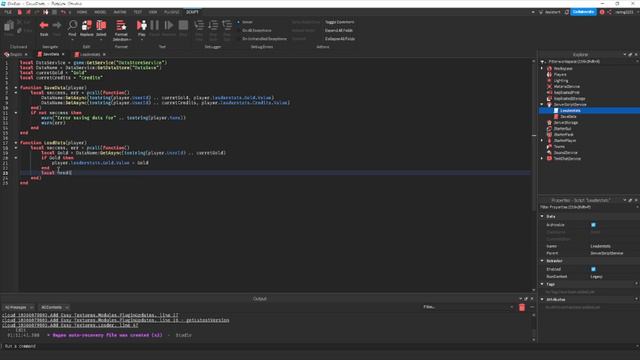The width and height of the screenshot is (640, 360).
Task: Clear the Output window with trash icon
Action: click(522, 307)
